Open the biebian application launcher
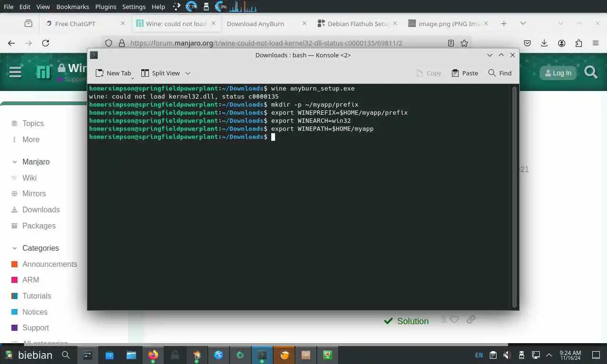Viewport: 607px width, 364px height. click(x=28, y=355)
